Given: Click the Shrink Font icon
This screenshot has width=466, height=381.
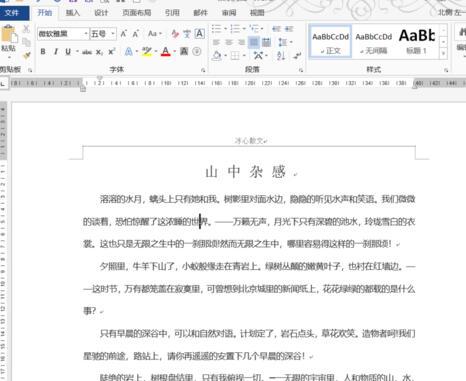Looking at the screenshot, I should tap(136, 34).
